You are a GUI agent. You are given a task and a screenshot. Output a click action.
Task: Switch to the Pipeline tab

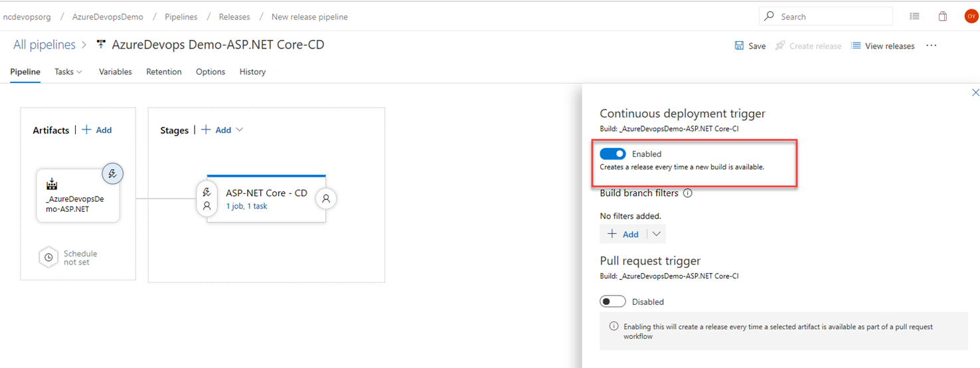click(x=25, y=72)
